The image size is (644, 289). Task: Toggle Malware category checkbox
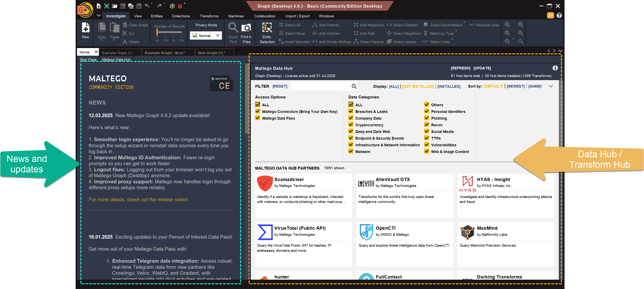[x=351, y=151]
